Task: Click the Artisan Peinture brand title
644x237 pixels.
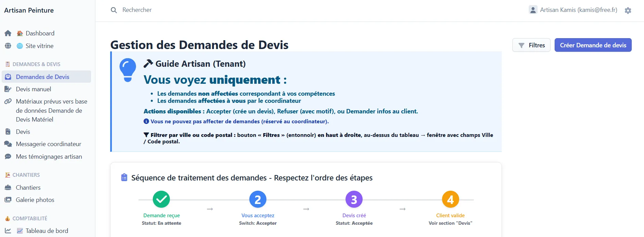Action: [x=29, y=10]
